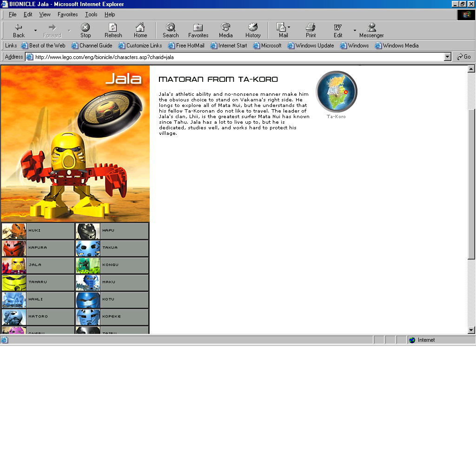Select the Matoro character thumbnail
The height and width of the screenshot is (465, 476).
click(x=14, y=317)
